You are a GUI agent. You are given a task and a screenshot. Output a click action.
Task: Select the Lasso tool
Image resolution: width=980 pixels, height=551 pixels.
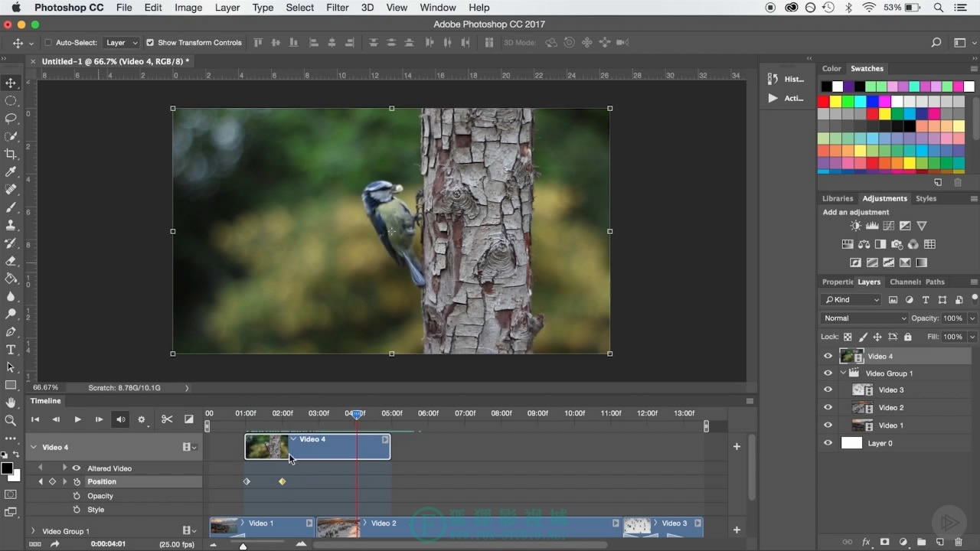(11, 119)
